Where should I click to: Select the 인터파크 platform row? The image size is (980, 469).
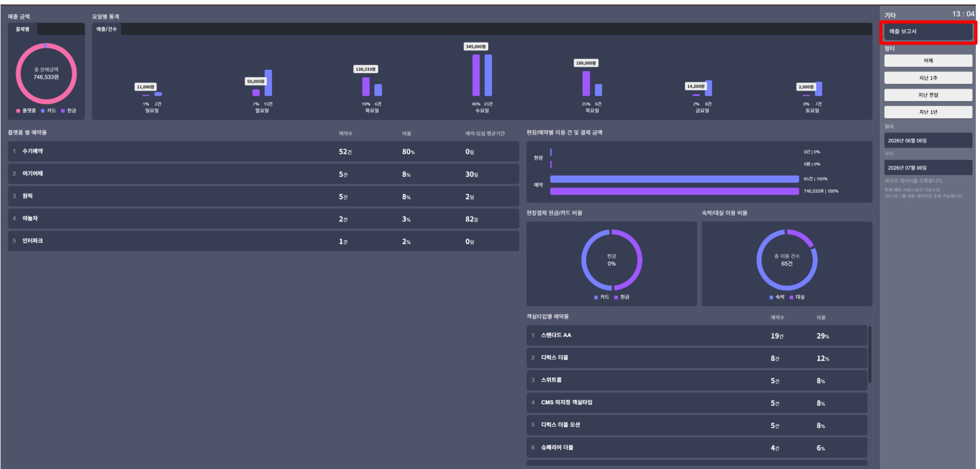pyautogui.click(x=263, y=241)
